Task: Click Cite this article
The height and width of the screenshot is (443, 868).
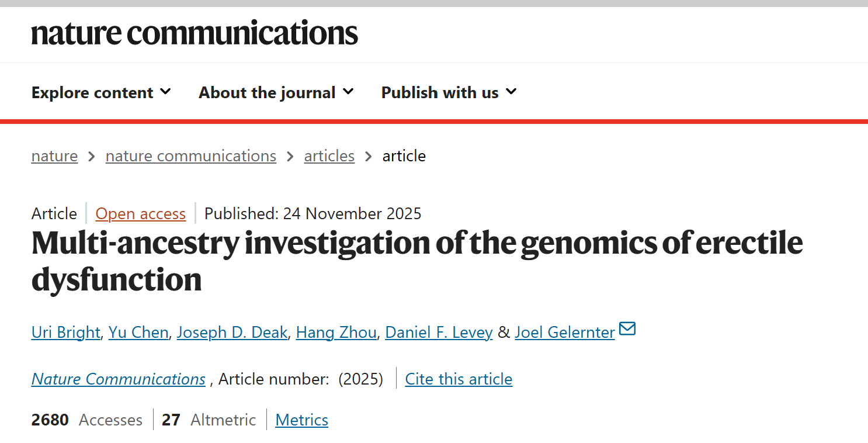Action: [x=459, y=379]
